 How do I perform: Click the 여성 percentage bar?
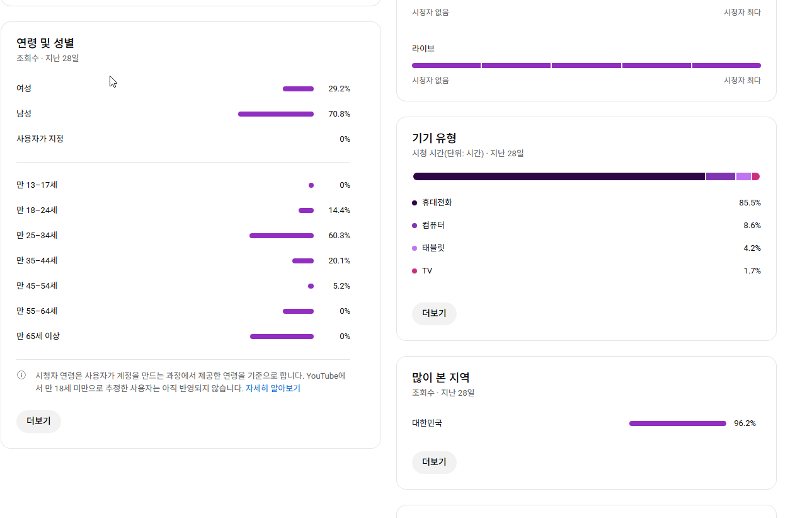point(298,89)
